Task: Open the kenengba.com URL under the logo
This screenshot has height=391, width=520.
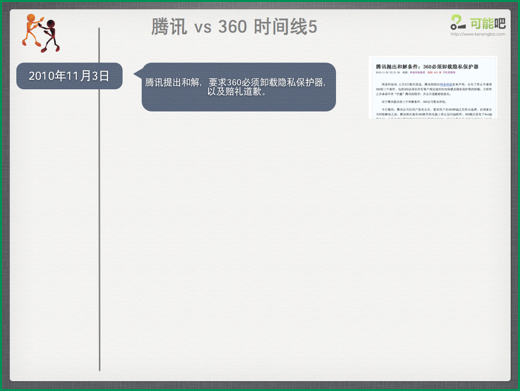Action: pos(478,34)
